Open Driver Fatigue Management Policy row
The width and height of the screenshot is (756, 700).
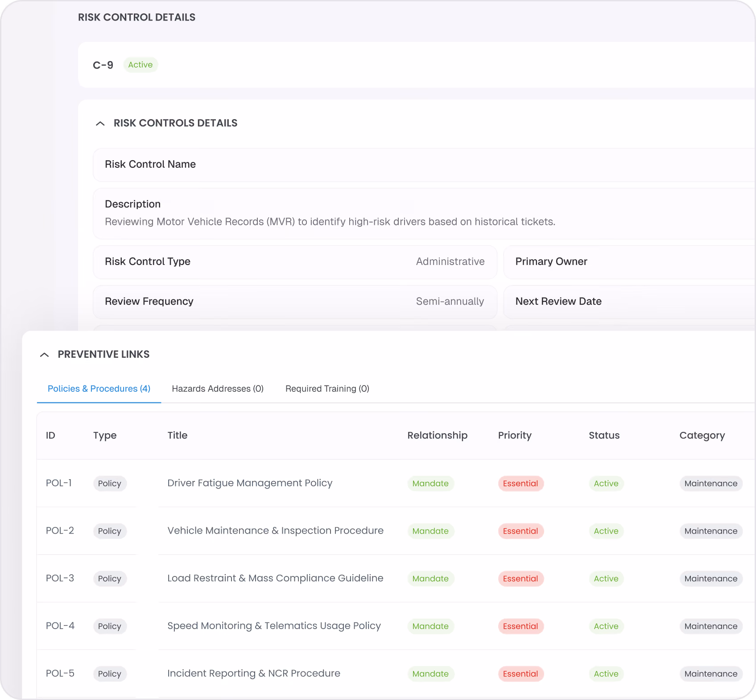pos(250,483)
